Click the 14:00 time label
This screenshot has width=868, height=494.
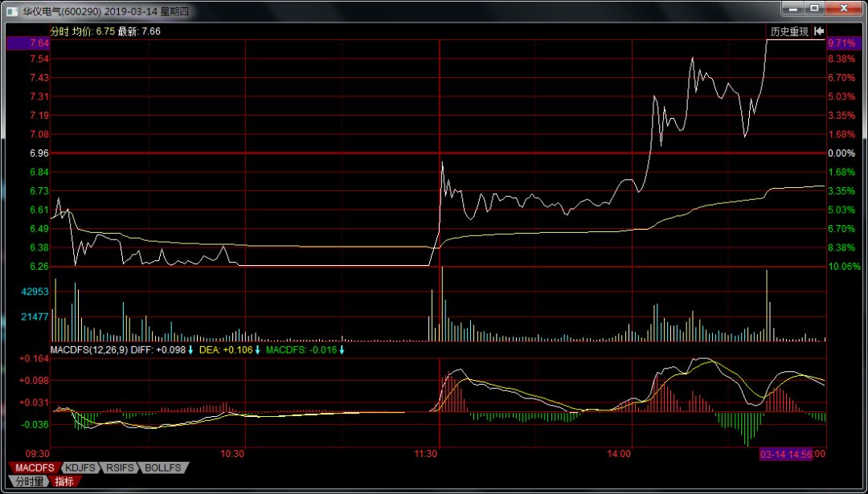coord(619,454)
